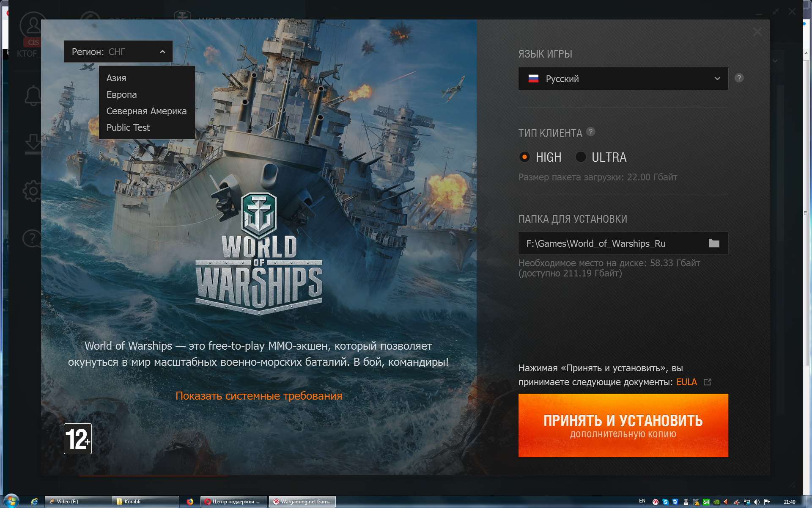Viewport: 812px width, 508px height.
Task: Expand the Region dropdown showing СНГ
Action: tap(117, 52)
